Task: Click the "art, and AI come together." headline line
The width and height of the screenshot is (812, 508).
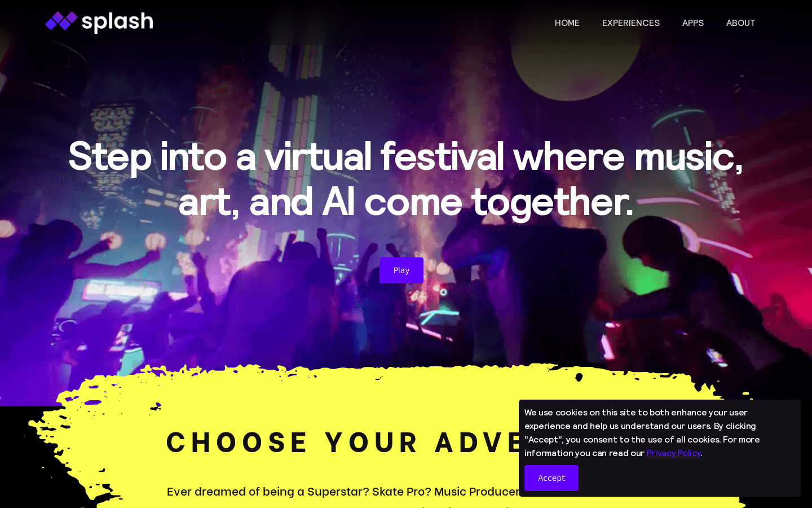Action: pos(406,202)
